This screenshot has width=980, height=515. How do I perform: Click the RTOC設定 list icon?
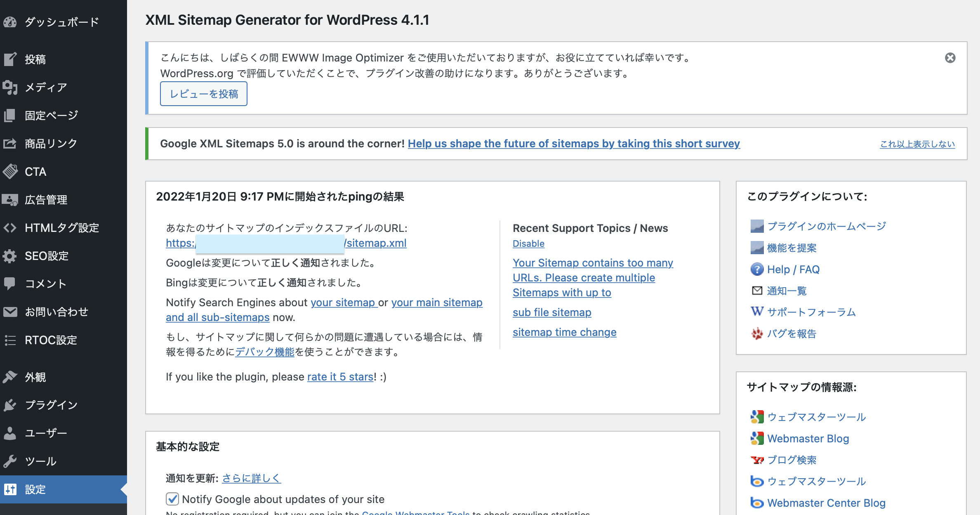tap(10, 340)
